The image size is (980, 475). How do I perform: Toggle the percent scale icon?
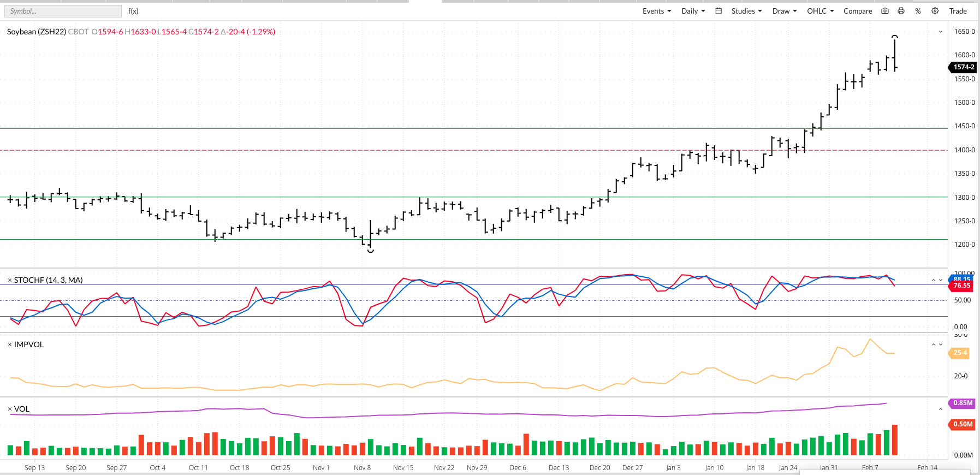click(918, 11)
